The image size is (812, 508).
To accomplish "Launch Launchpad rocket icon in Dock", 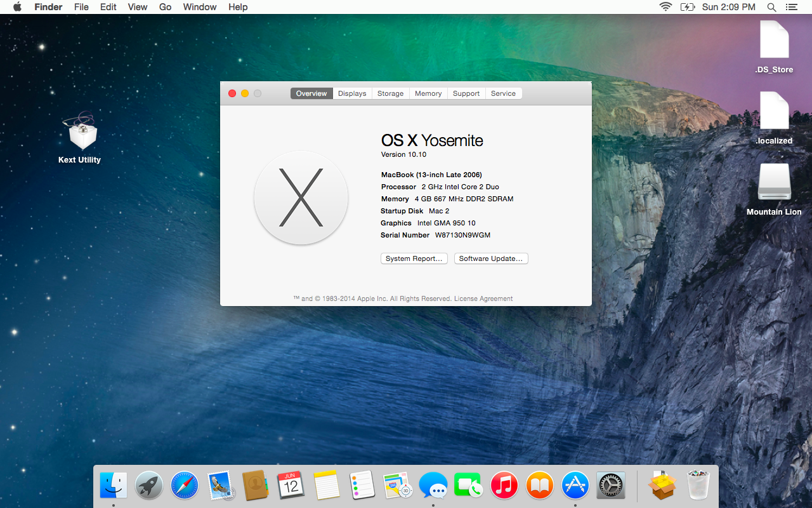I will point(149,486).
